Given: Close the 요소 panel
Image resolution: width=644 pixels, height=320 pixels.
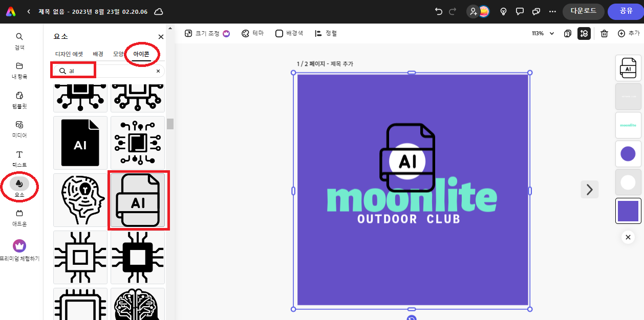Looking at the screenshot, I should pyautogui.click(x=161, y=37).
